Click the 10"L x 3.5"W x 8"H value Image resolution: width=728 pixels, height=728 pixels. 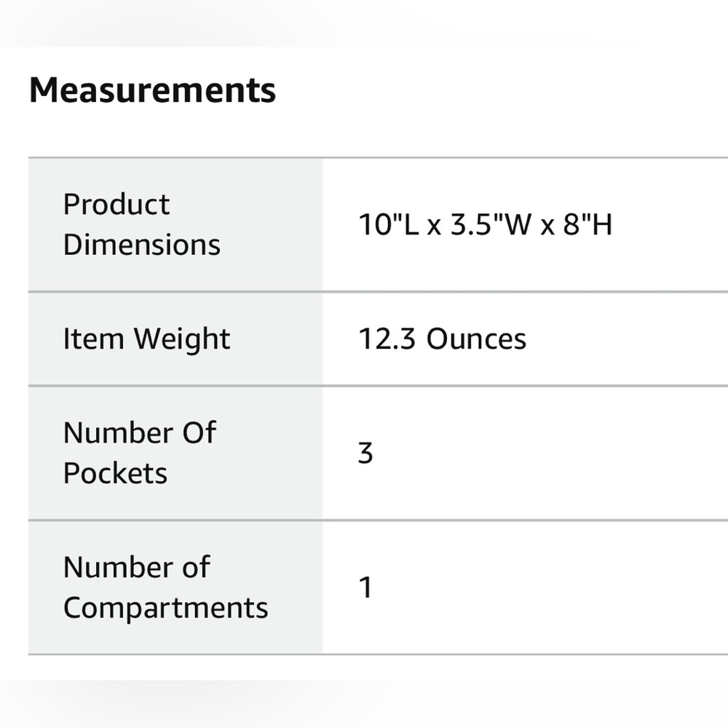tap(485, 225)
